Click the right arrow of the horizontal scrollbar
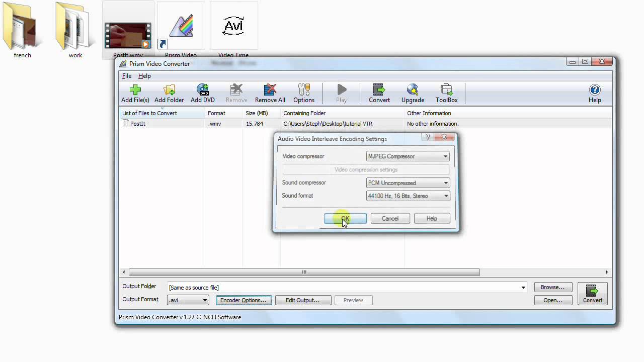This screenshot has height=362, width=644. pyautogui.click(x=607, y=273)
